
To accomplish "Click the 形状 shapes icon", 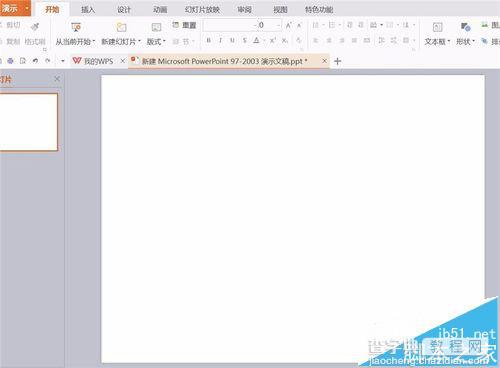I will (465, 27).
